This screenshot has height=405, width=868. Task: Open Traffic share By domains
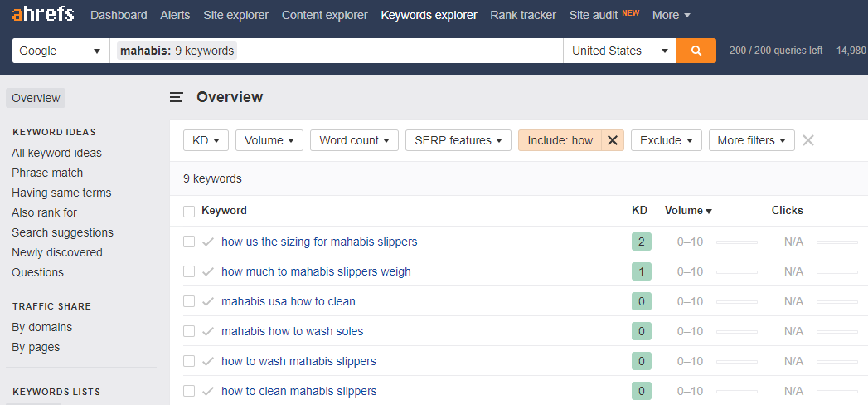(x=42, y=328)
